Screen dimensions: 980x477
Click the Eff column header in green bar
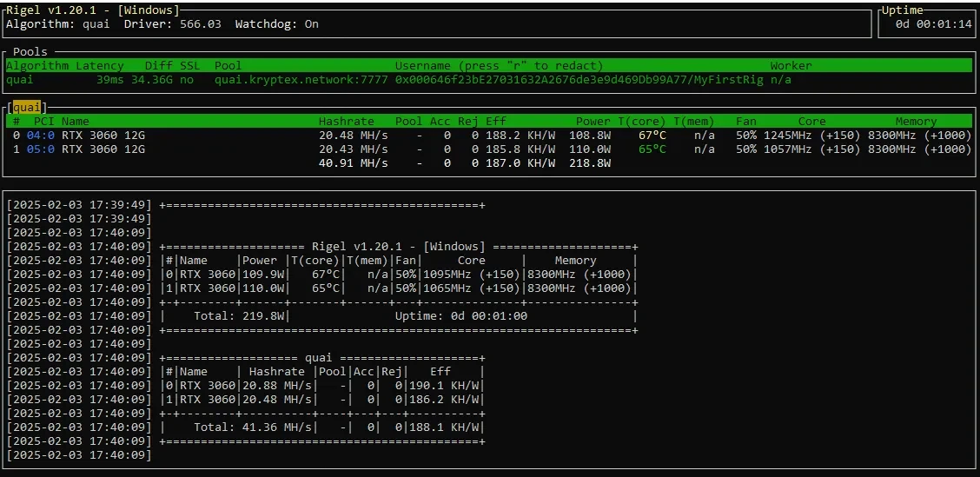point(495,122)
